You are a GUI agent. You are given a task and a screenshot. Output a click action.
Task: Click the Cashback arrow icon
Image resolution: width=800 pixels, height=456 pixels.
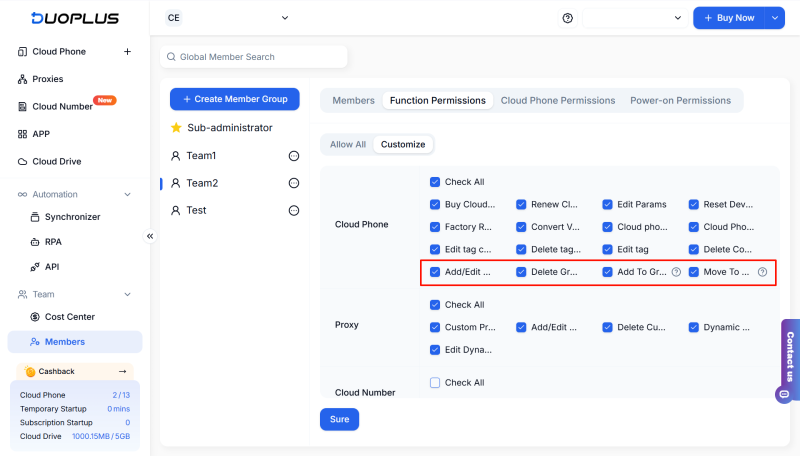[122, 371]
